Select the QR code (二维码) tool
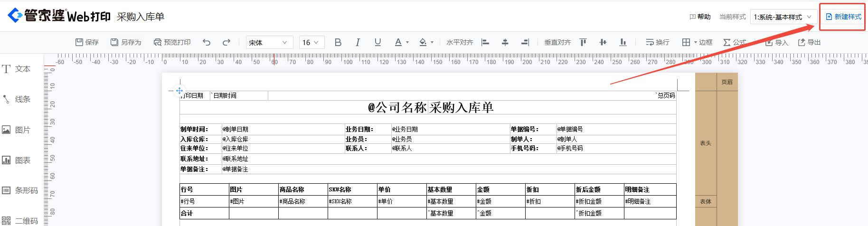Screen dimensions: 868x226 20,221
